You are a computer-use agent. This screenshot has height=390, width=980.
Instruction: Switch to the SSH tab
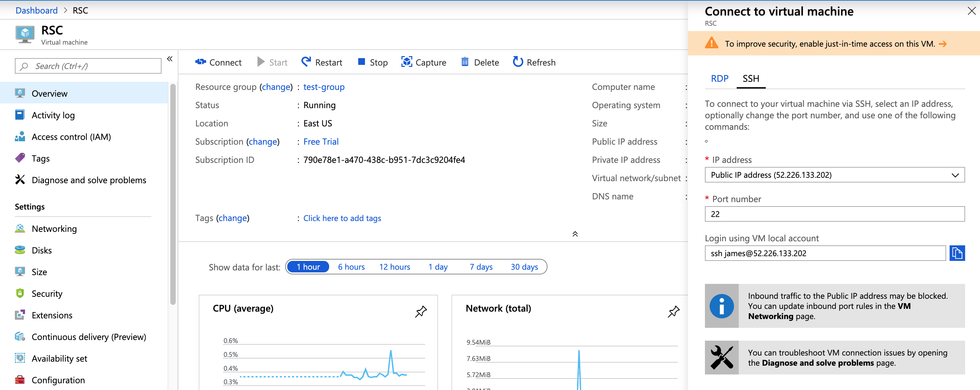coord(751,79)
